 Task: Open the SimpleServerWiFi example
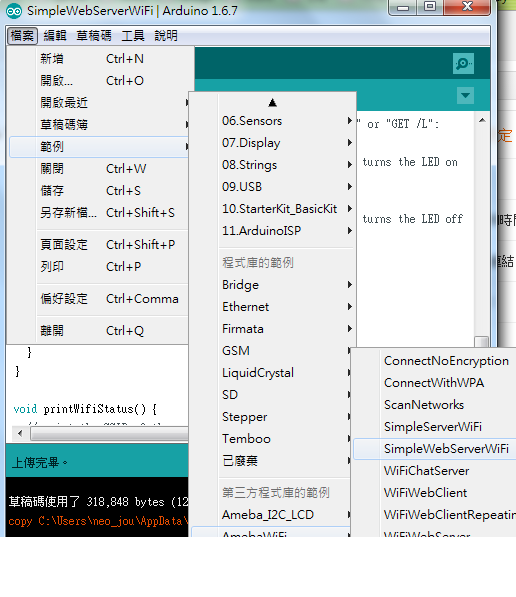435,427
